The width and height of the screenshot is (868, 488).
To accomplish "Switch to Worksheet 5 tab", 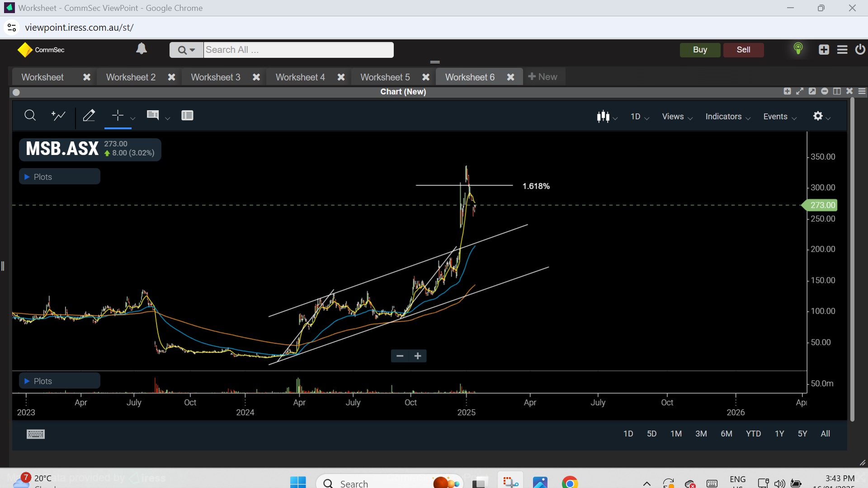I will point(385,77).
